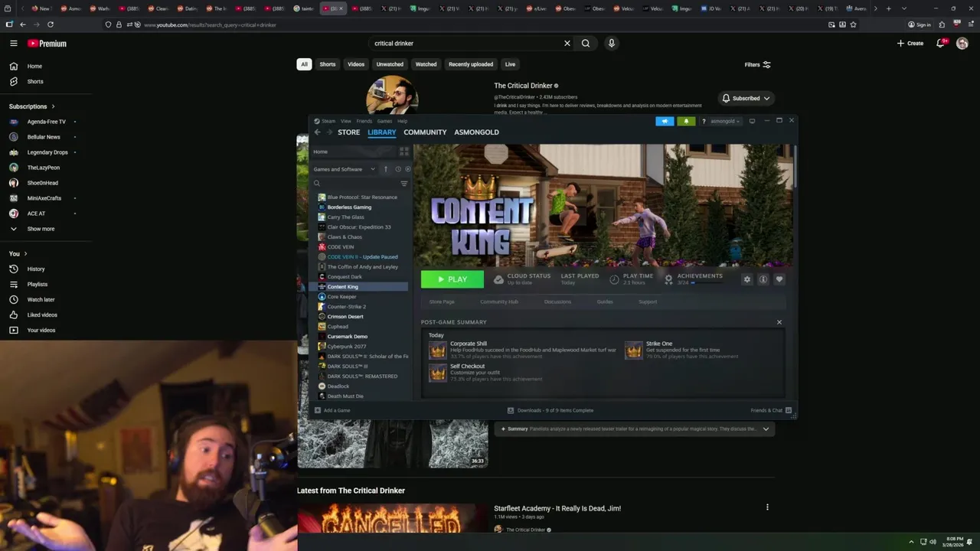Go back with Steam's left arrow
The image size is (980, 551).
318,132
